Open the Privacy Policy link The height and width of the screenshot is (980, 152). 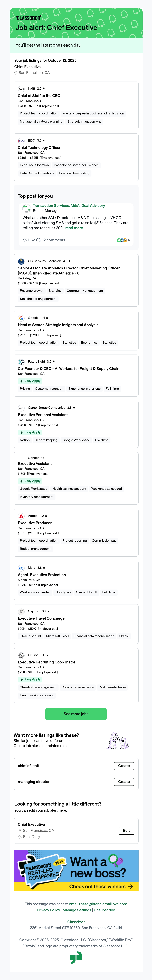(x=48, y=910)
